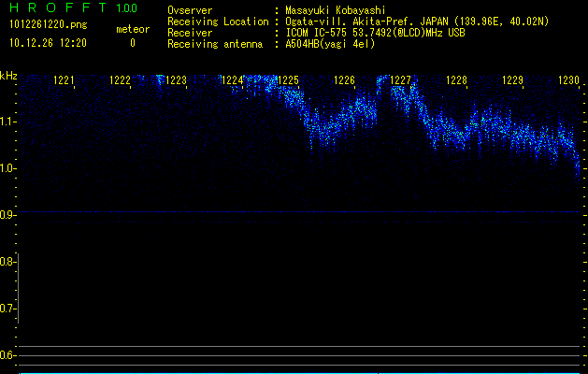
Task: Click the meteor count value 0
Action: [x=133, y=43]
